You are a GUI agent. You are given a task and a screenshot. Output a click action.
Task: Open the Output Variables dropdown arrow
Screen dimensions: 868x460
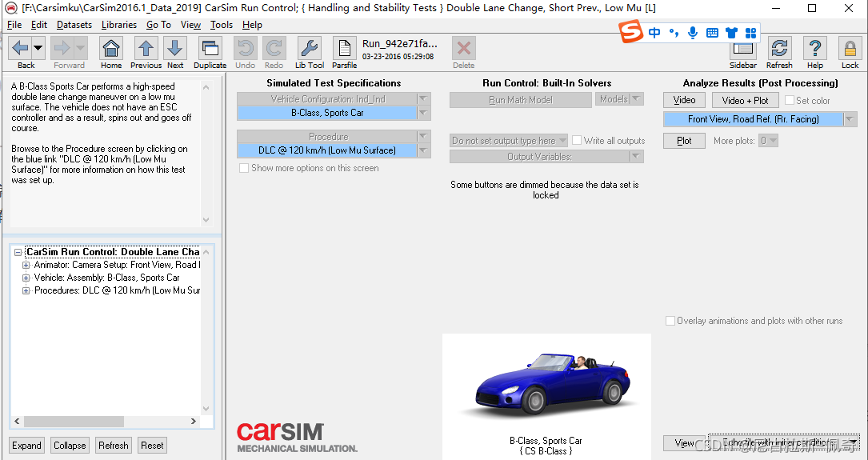point(637,157)
